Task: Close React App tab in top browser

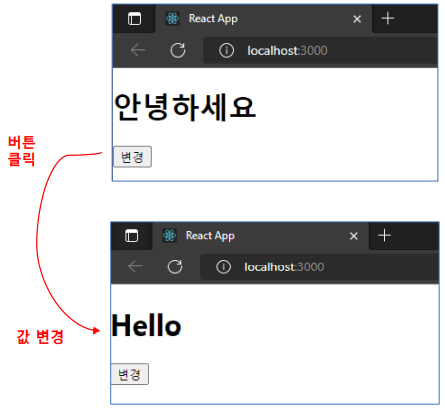Action: [357, 19]
